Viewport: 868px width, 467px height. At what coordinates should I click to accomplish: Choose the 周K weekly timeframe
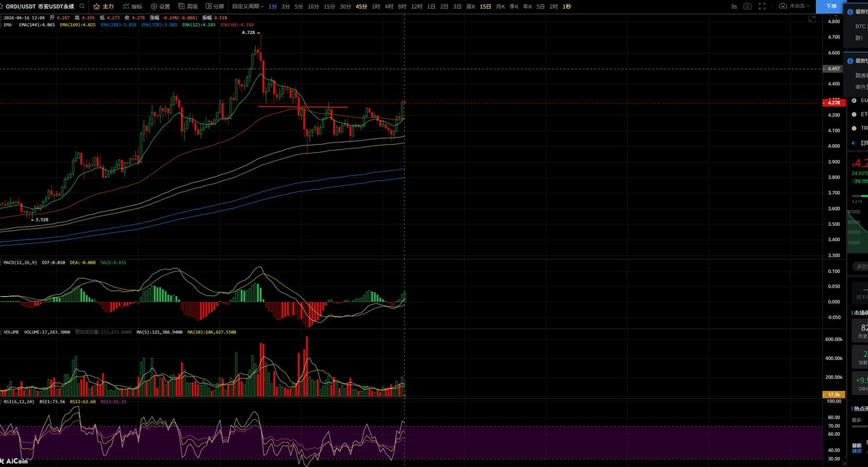pos(471,7)
